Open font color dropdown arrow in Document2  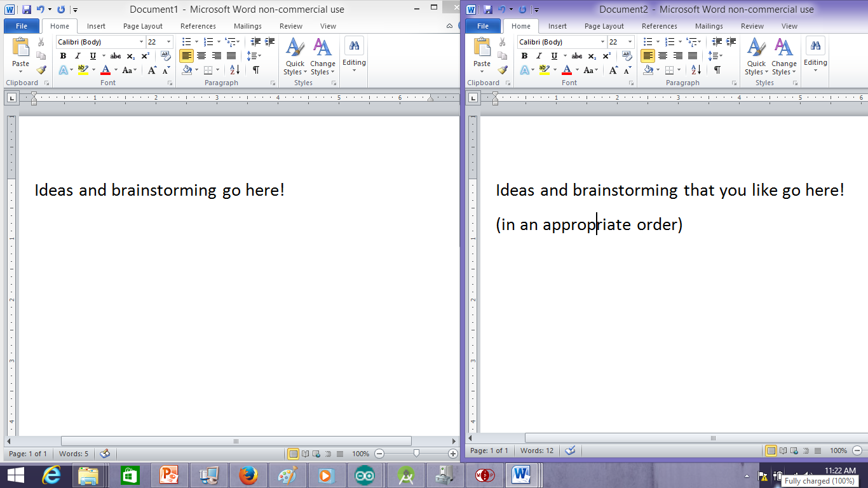tap(577, 70)
